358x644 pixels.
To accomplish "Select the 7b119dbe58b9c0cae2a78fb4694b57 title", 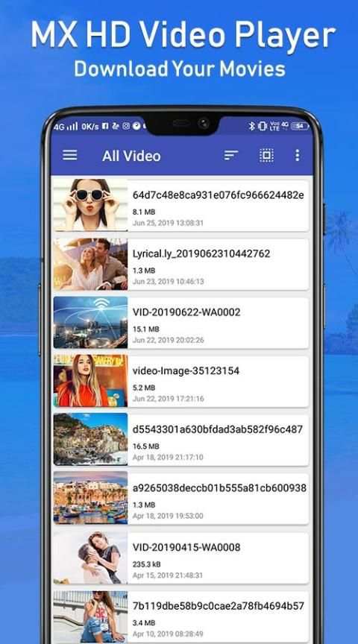I will pyautogui.click(x=219, y=606).
